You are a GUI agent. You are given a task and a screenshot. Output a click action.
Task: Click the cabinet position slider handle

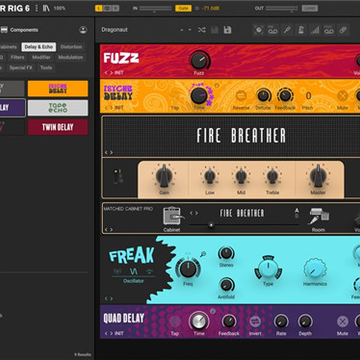211,225
